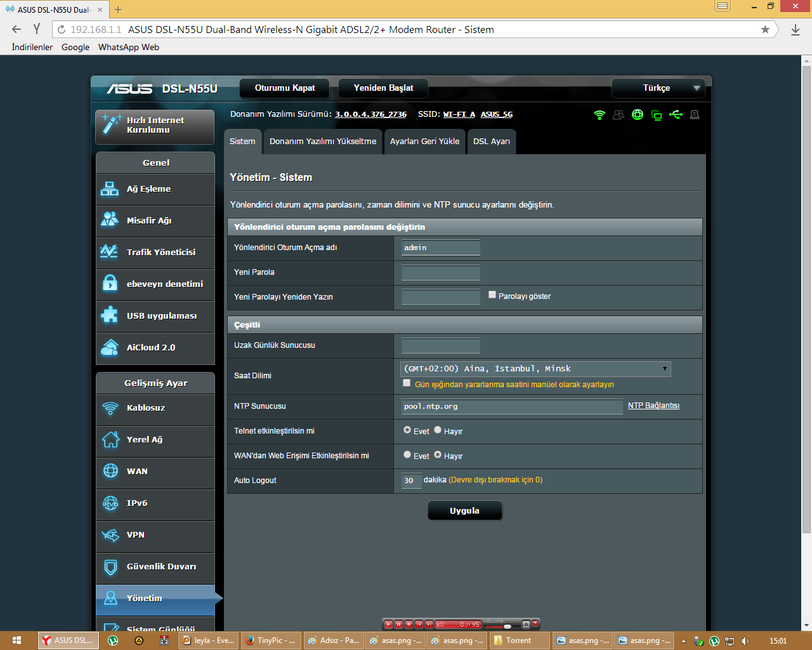Switch to DSL Ayarı tab
The width and height of the screenshot is (812, 650).
(x=492, y=142)
